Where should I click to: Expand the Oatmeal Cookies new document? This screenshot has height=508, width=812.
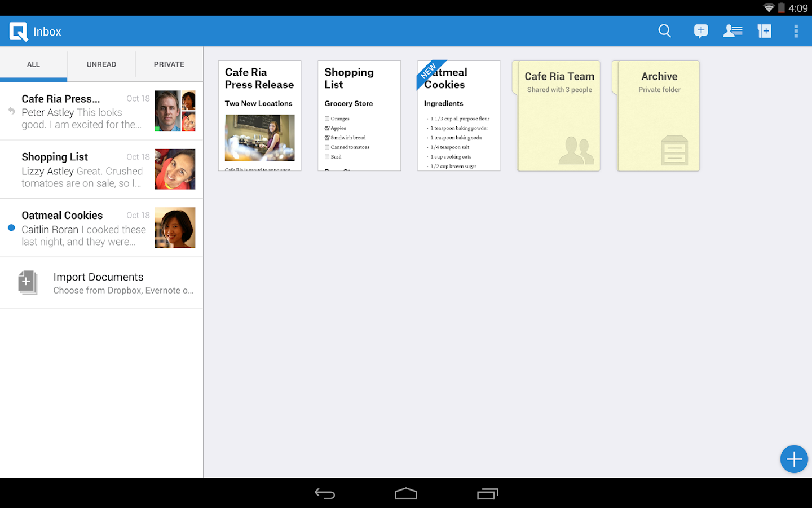[x=458, y=116]
